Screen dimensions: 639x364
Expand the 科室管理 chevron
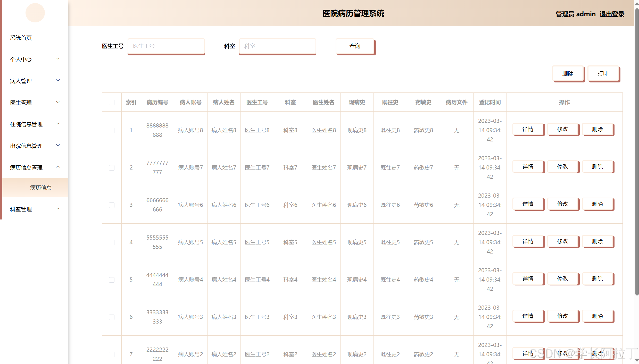point(58,209)
